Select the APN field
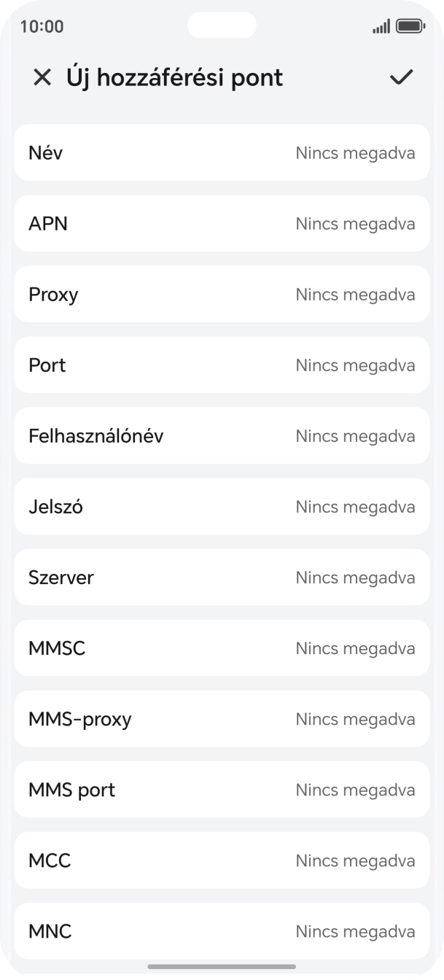Image resolution: width=444 pixels, height=980 pixels. point(222,223)
